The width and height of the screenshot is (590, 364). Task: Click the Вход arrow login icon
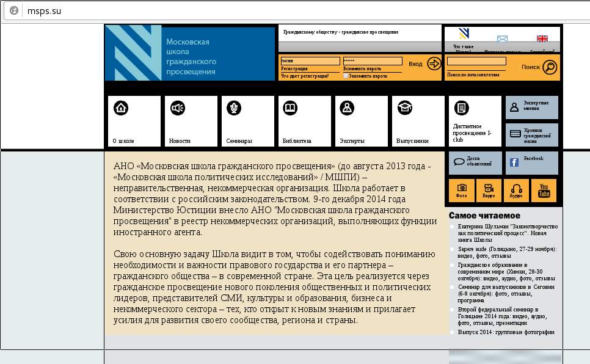(434, 64)
